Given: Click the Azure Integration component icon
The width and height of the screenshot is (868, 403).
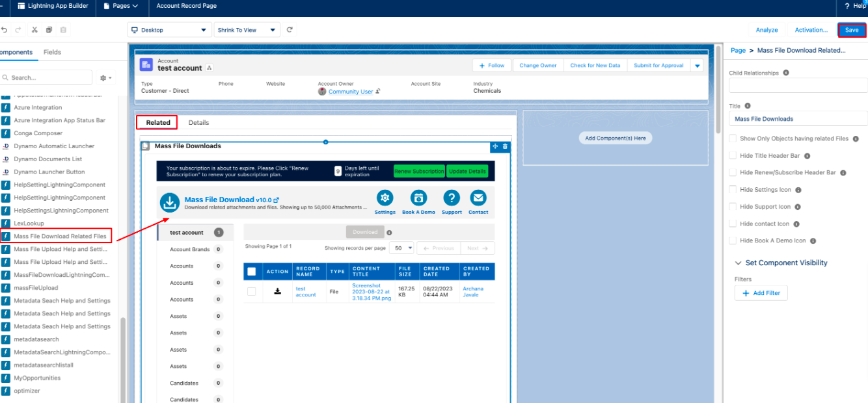Looking at the screenshot, I should point(6,108).
